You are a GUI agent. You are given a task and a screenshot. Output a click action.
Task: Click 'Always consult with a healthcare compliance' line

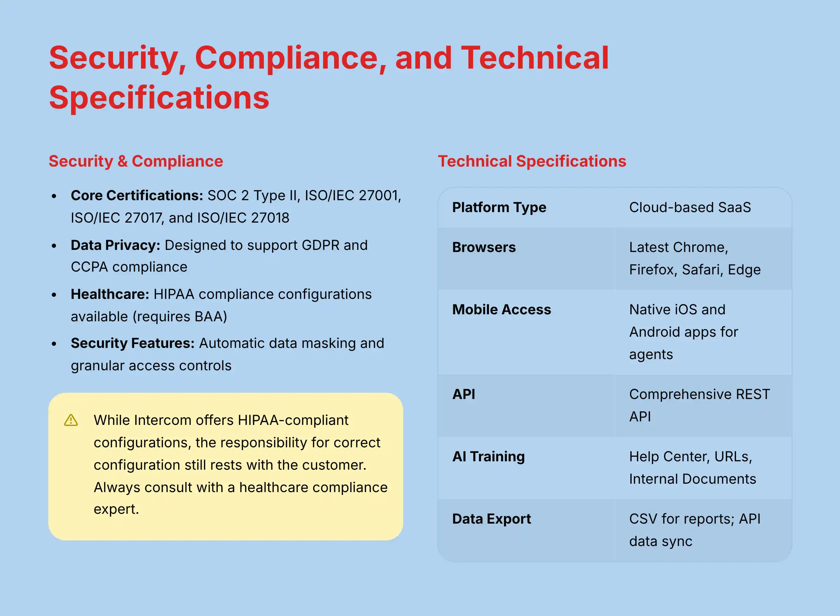(240, 487)
